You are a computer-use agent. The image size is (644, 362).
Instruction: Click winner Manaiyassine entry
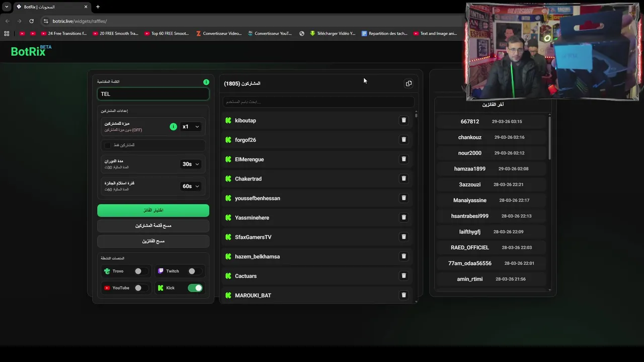491,200
